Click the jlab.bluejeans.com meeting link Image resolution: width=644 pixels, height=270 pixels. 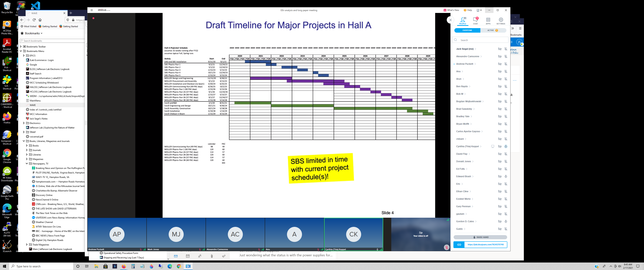(485, 245)
